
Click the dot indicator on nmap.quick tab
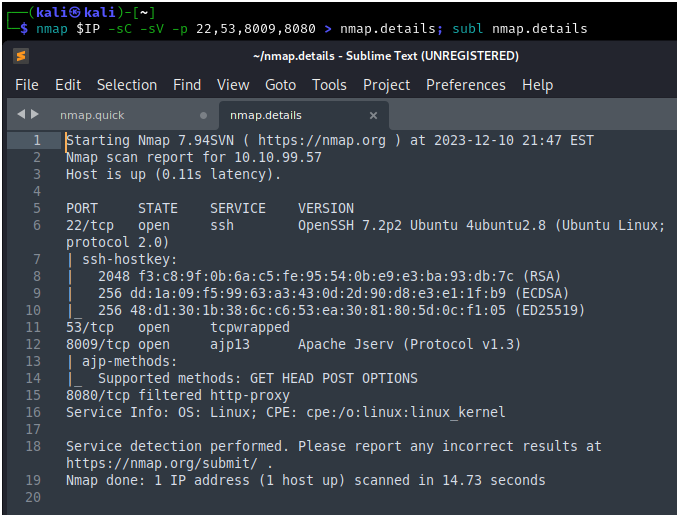[x=204, y=115]
